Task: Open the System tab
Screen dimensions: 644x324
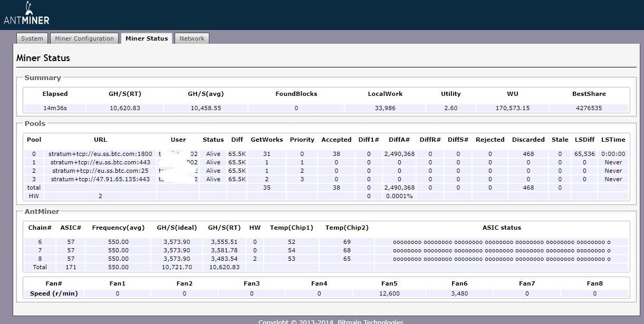Action: (x=32, y=38)
